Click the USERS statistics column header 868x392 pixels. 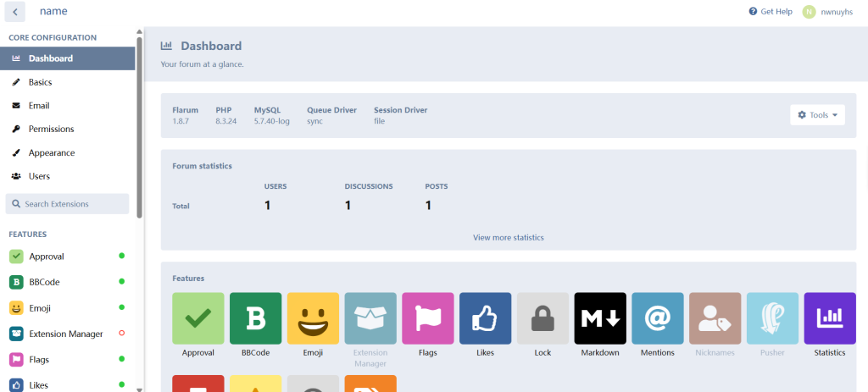click(275, 186)
